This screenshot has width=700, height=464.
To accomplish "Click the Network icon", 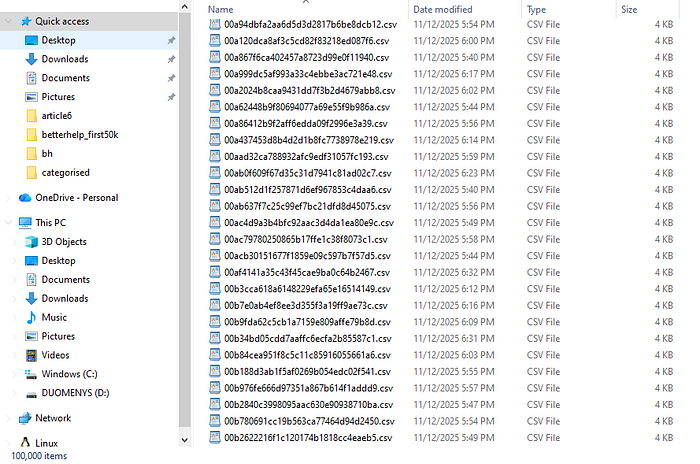I will point(25,418).
